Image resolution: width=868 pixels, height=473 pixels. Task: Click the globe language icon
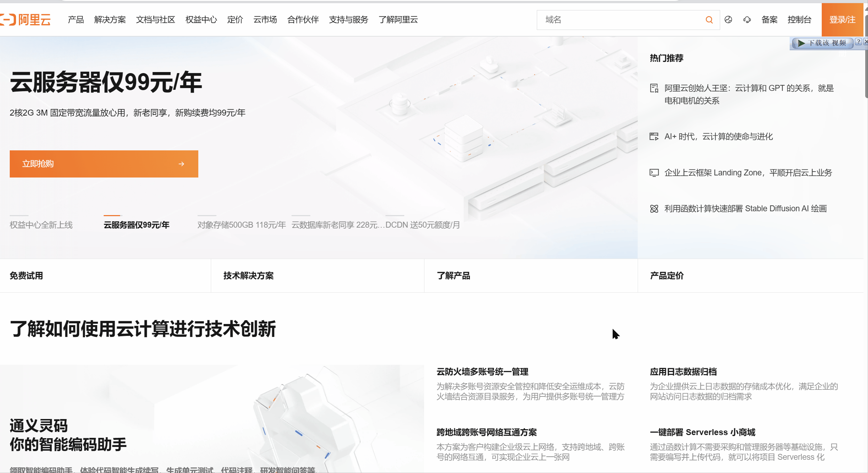coord(728,20)
